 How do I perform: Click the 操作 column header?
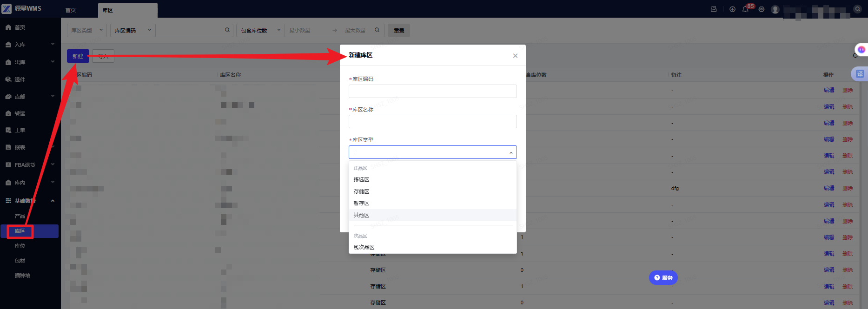tap(828, 75)
